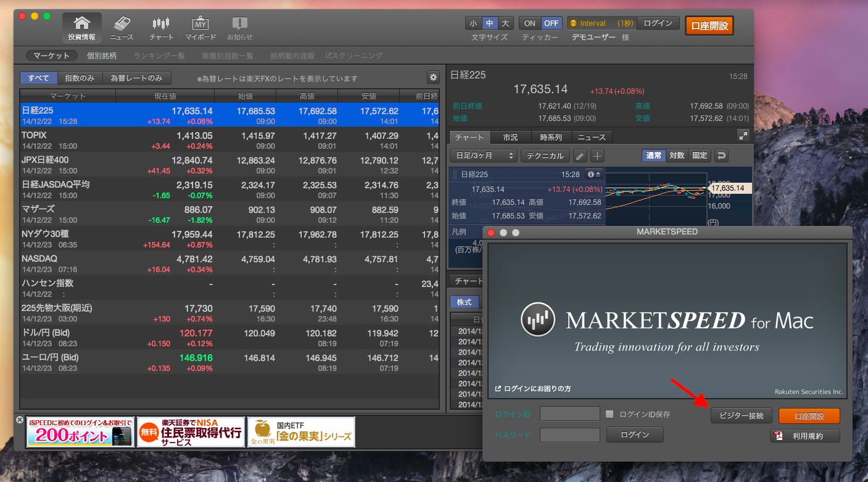
Task: Select the ユーロ/円 (Bid) row
Action: 229,362
